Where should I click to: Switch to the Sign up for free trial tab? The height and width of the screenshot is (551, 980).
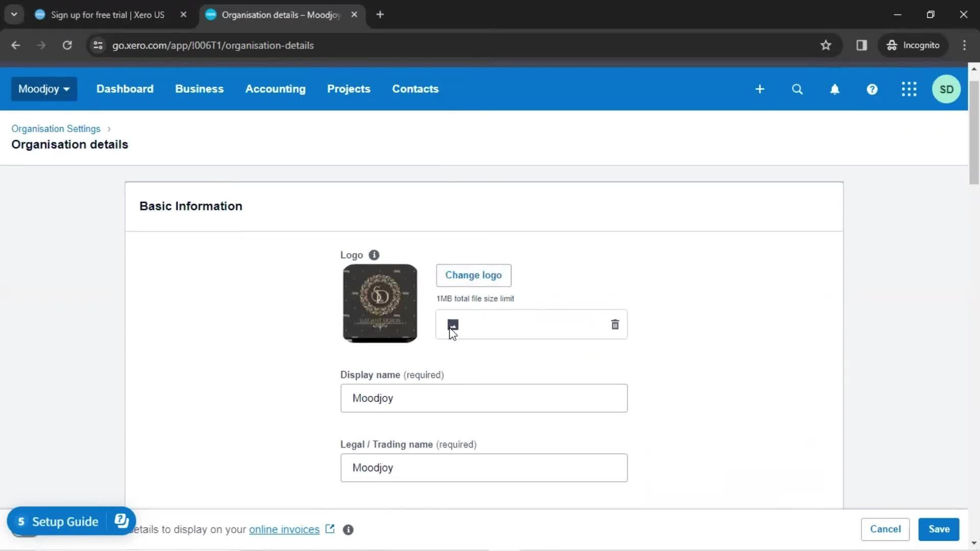click(x=107, y=15)
